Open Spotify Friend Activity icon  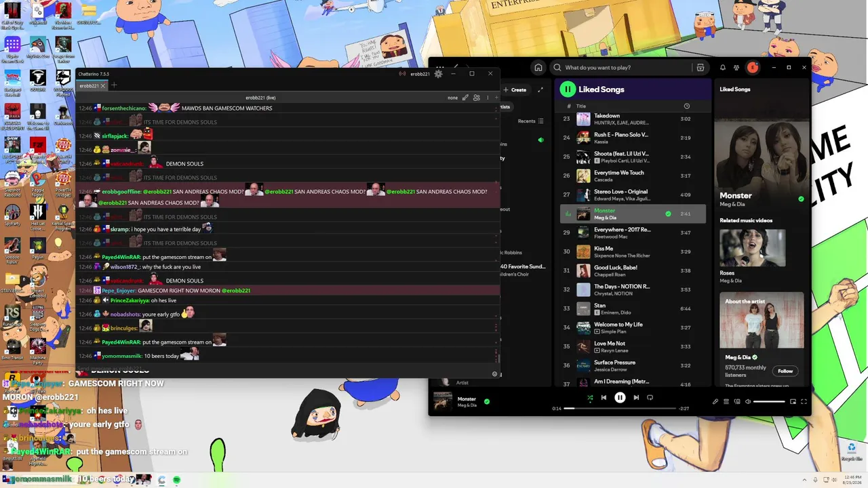coord(736,68)
